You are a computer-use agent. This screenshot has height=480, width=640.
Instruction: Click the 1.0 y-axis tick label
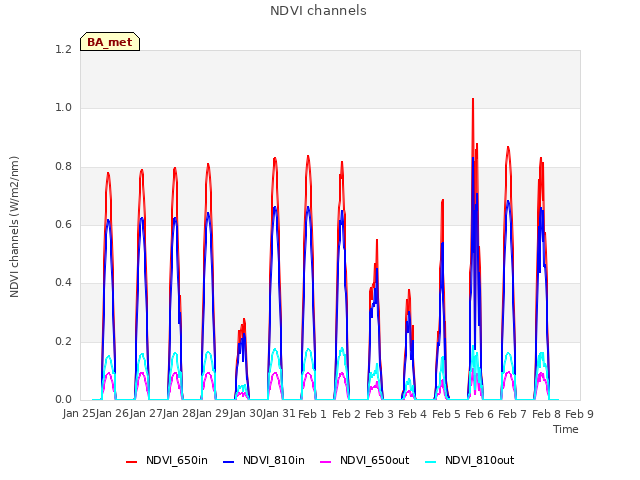click(x=64, y=108)
